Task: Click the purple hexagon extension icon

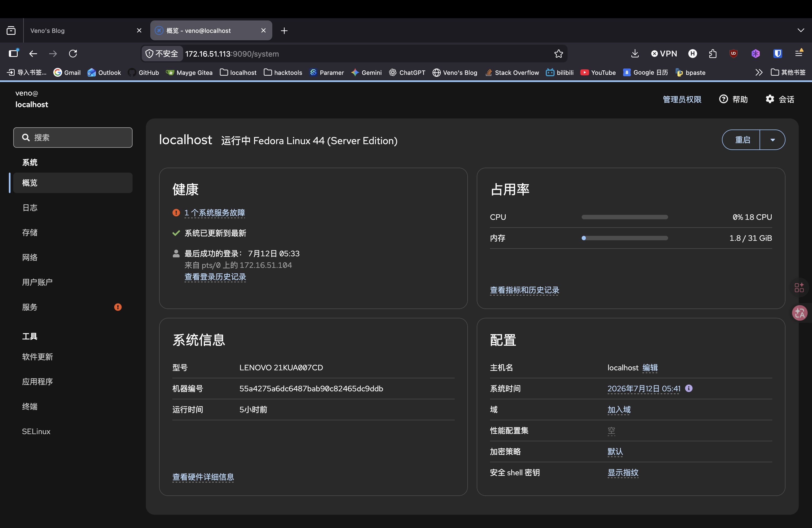Action: point(755,54)
